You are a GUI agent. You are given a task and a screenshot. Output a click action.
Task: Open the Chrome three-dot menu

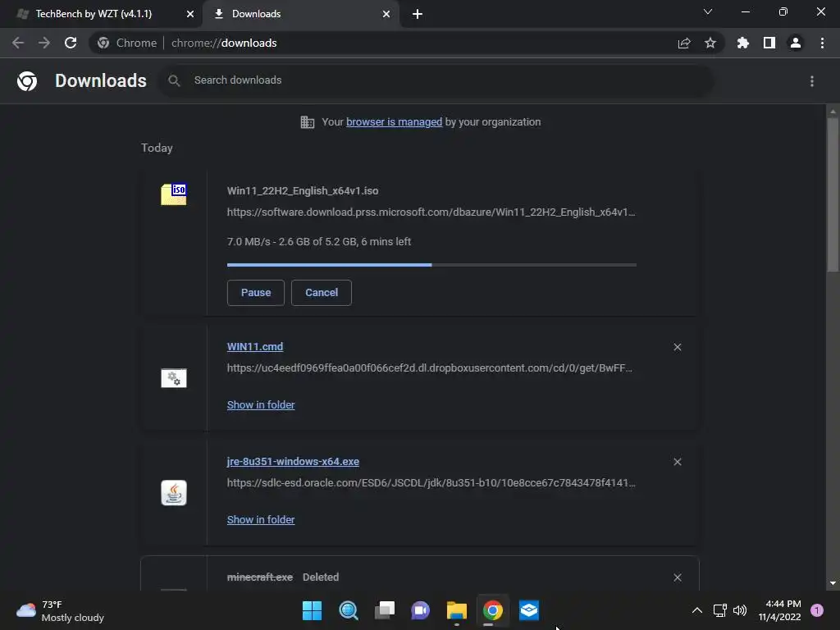[822, 43]
